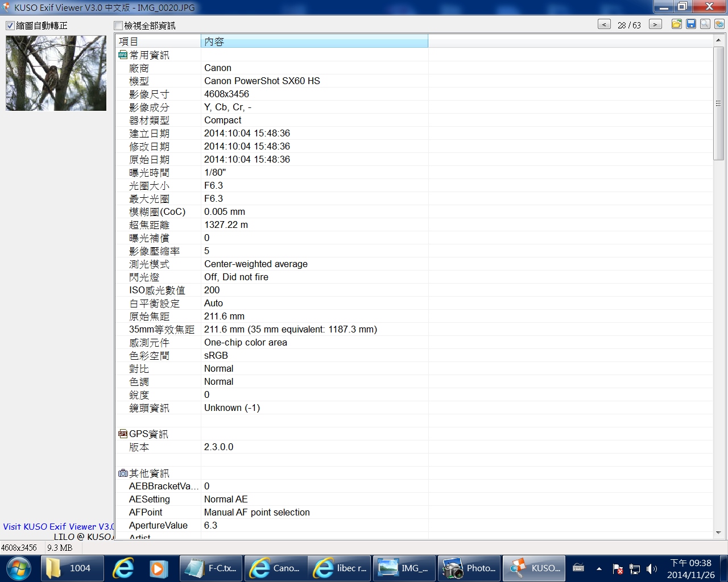
Task: Select the 曝光時間 1/80" row
Action: 414,173
